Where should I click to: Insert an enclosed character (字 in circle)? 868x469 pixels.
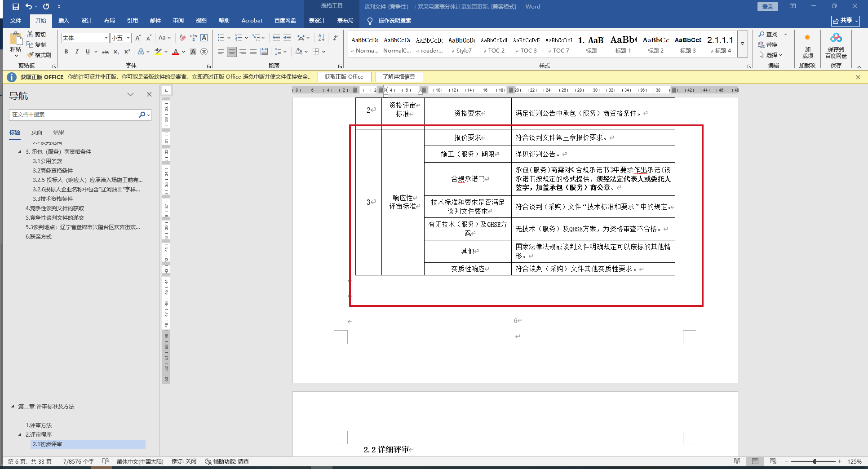coord(204,52)
